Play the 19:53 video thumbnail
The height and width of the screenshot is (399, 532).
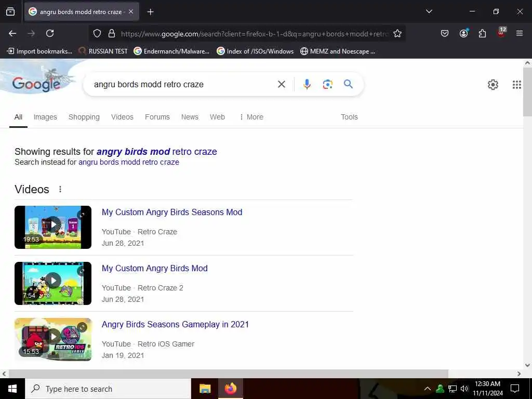[53, 228]
